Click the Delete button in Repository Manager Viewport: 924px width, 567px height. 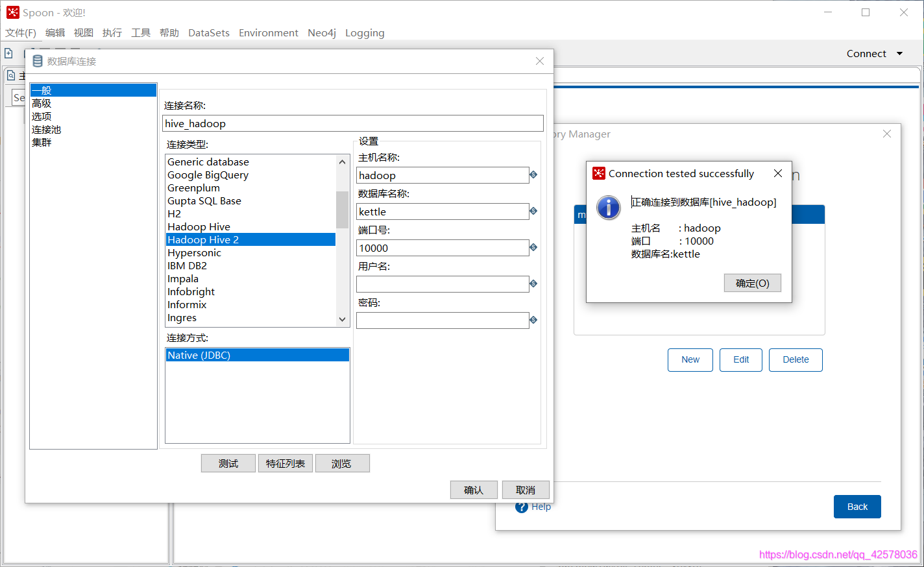(796, 360)
